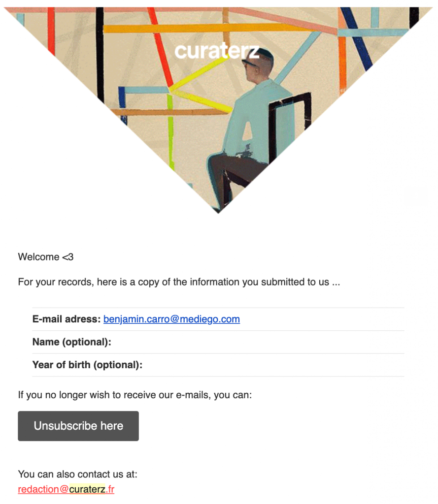Select the Name (optional) label
This screenshot has height=504, width=438.
[71, 342]
